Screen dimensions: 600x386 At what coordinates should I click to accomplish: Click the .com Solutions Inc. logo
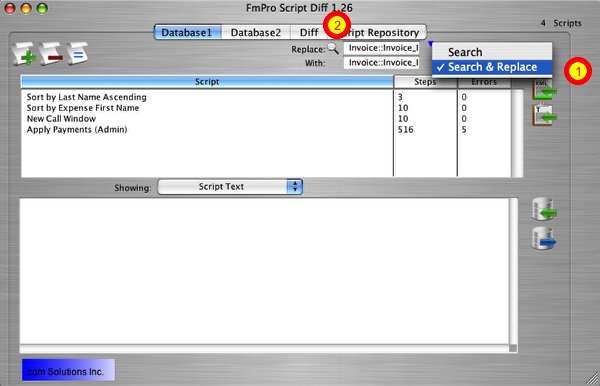pyautogui.click(x=68, y=370)
